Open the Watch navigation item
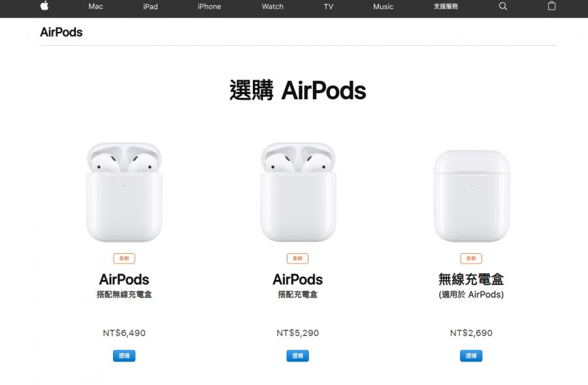 coord(272,7)
